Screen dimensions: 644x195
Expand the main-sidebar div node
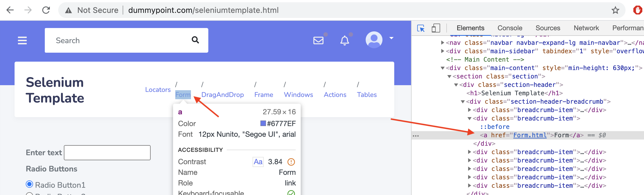[x=443, y=51]
